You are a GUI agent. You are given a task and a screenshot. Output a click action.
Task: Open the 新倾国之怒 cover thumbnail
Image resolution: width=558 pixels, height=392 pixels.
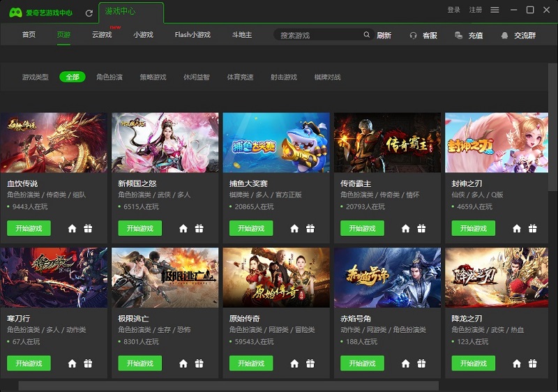click(165, 143)
